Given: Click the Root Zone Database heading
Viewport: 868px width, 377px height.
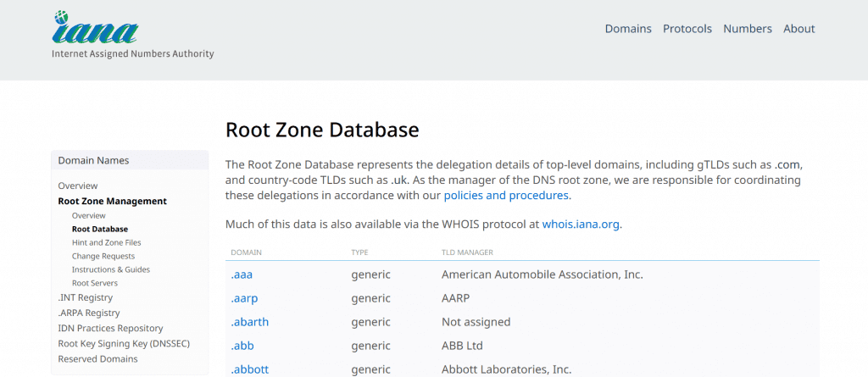Looking at the screenshot, I should [322, 130].
